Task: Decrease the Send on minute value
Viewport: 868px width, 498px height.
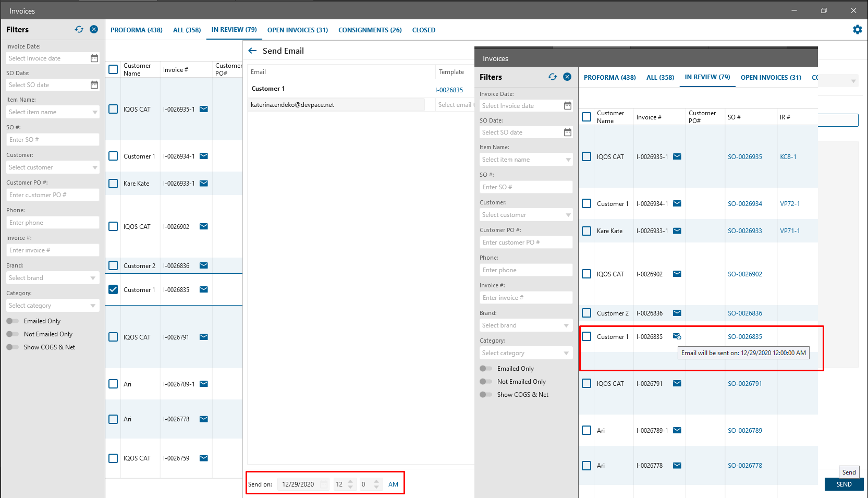Action: [x=376, y=487]
